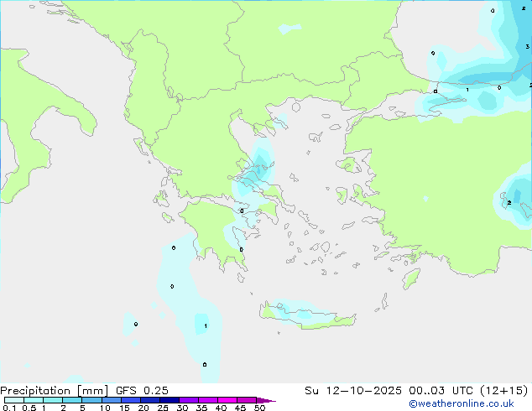Choose the purple 30–35 legend swatch
Image resolution: width=532 pixels, height=411 pixels.
pyautogui.click(x=189, y=400)
